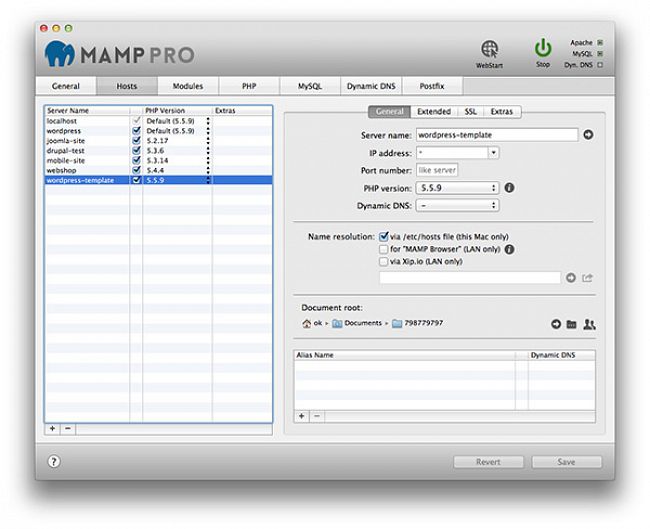Click Documents folder icon in path
This screenshot has height=529, width=650.
337,323
